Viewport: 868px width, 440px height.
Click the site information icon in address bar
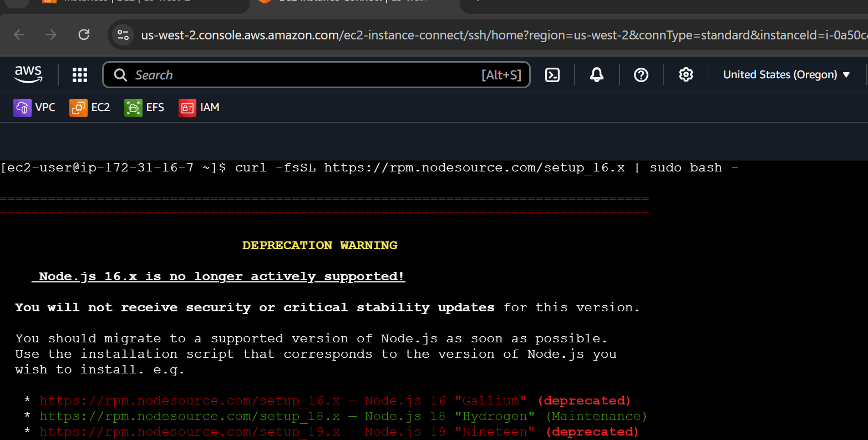[123, 35]
